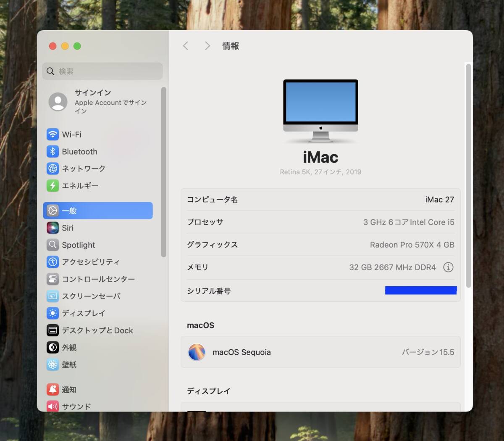The image size is (504, 441).
Task: Open スクリーンセーバ sidebar label
Action: pos(91,296)
